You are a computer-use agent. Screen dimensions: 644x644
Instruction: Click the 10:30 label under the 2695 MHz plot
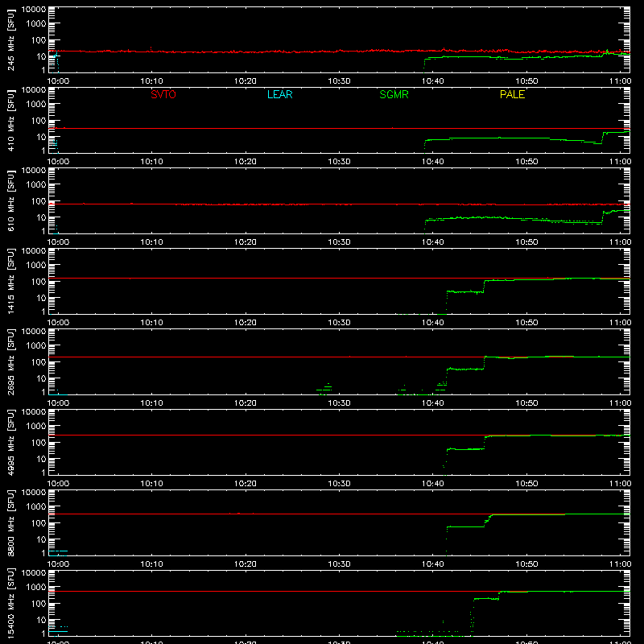click(x=339, y=403)
